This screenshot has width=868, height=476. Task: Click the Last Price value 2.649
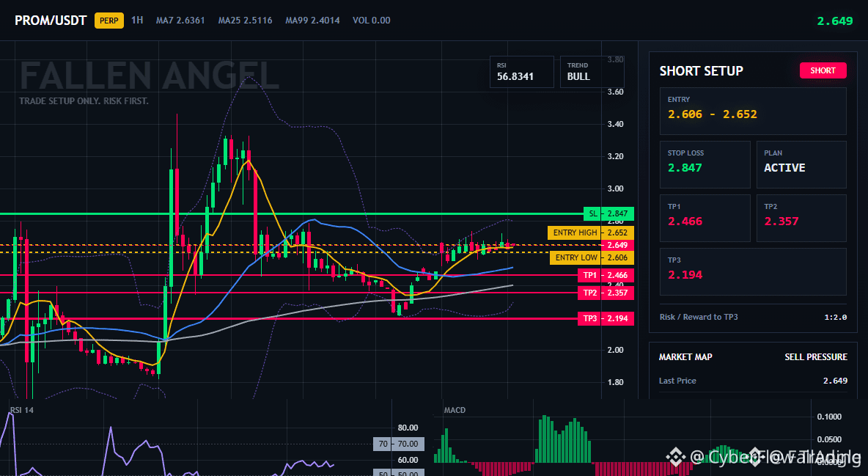coord(835,381)
